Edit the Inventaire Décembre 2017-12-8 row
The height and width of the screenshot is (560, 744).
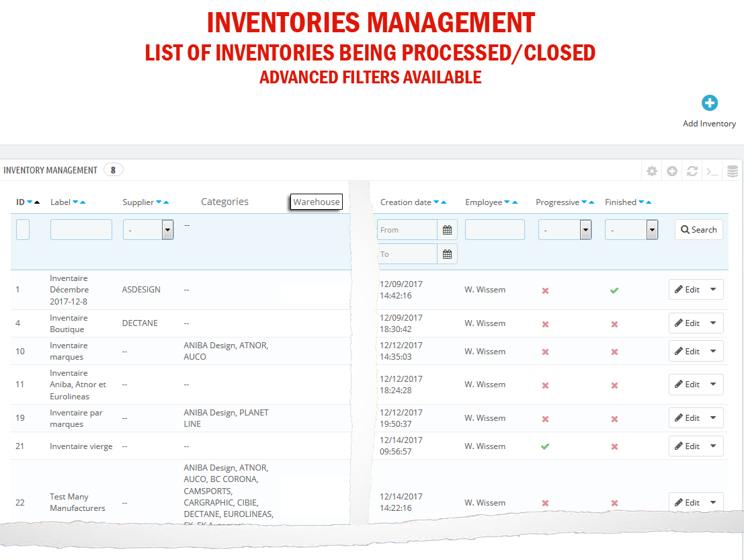(x=687, y=290)
